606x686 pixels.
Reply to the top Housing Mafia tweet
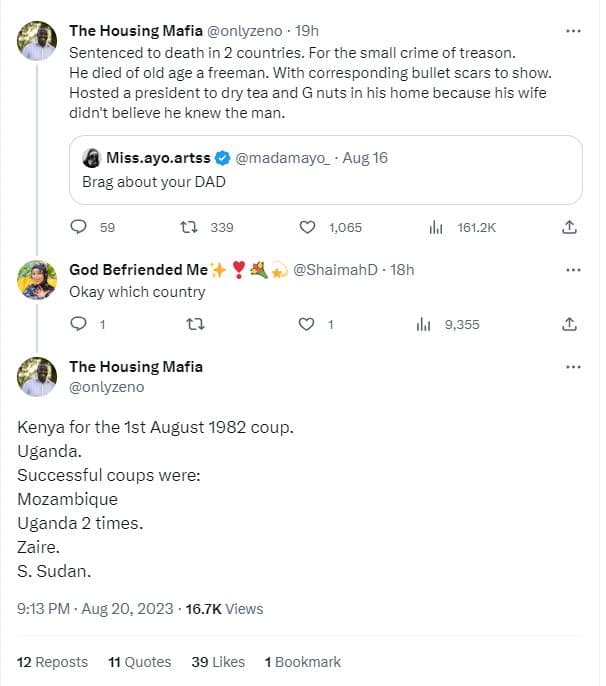tap(80, 228)
